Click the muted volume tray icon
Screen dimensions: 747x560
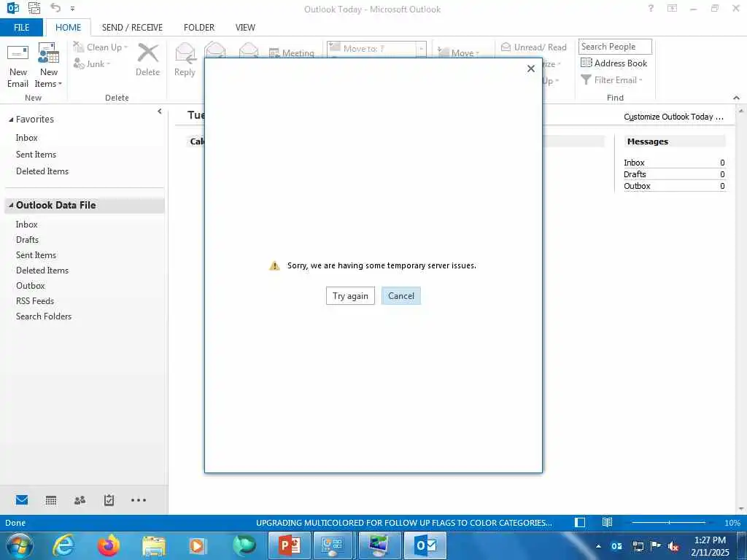pyautogui.click(x=673, y=546)
